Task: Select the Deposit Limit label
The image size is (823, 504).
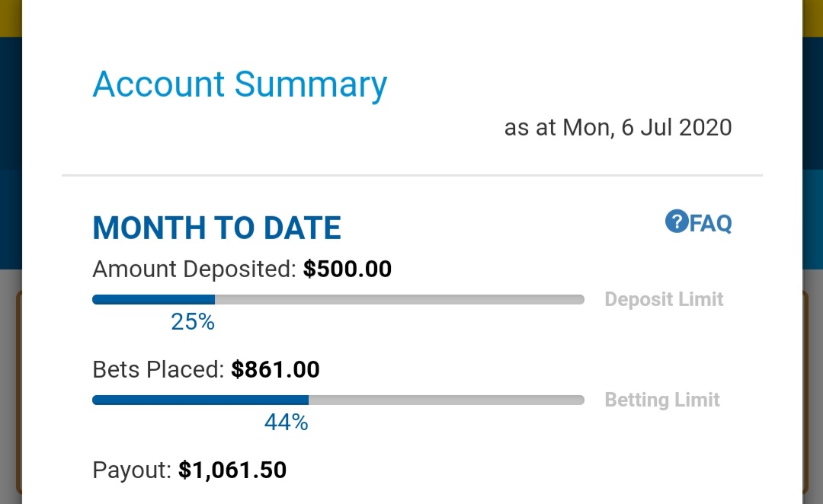Action: (x=664, y=299)
